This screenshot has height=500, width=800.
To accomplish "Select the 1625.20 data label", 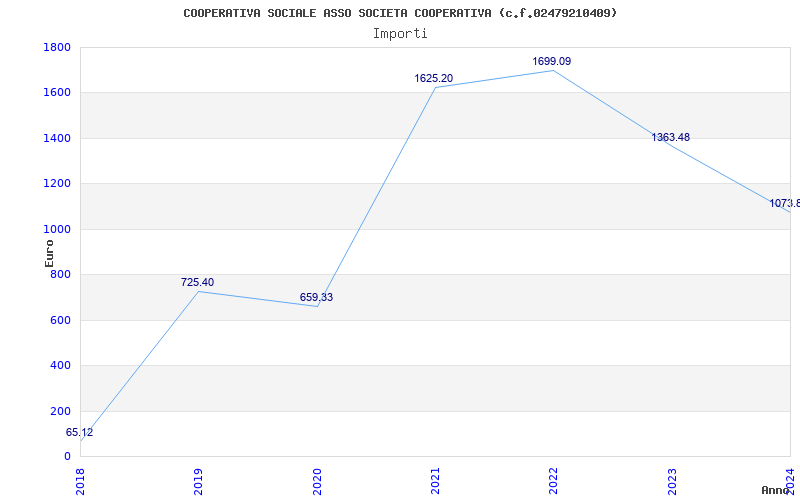I will click(x=434, y=79).
